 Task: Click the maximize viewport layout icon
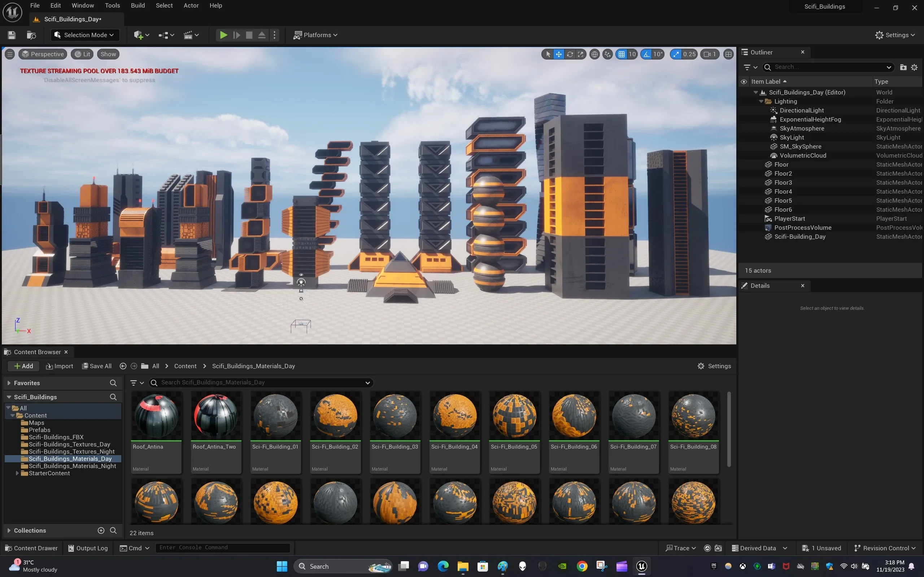(728, 54)
